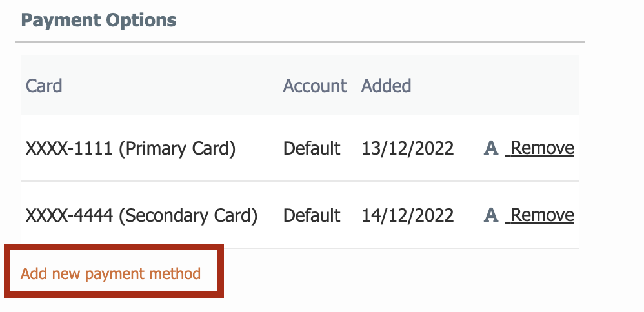
Task: Click the Default account value for Secondary Card
Action: (x=312, y=215)
